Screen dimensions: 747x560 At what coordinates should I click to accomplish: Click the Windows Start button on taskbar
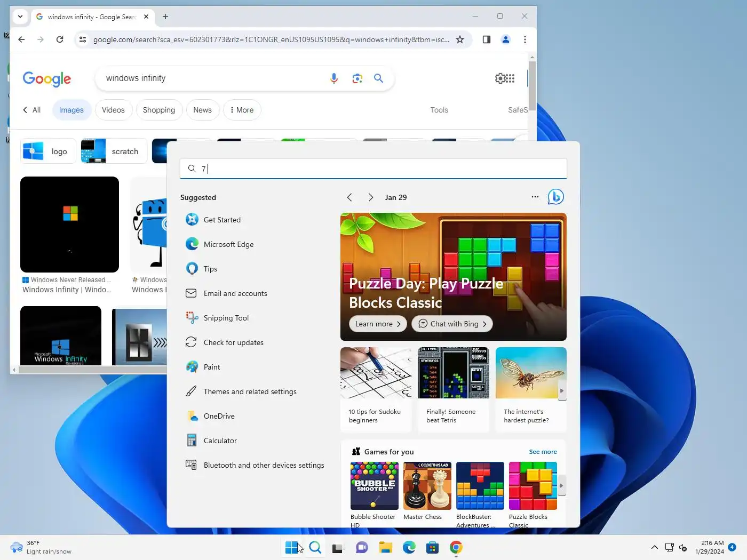point(291,547)
